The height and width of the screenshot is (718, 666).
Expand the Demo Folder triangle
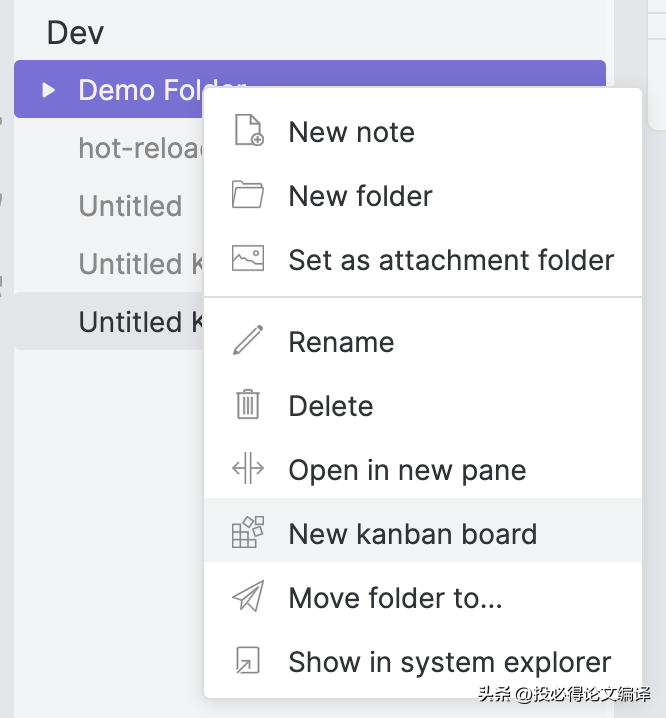(x=48, y=90)
